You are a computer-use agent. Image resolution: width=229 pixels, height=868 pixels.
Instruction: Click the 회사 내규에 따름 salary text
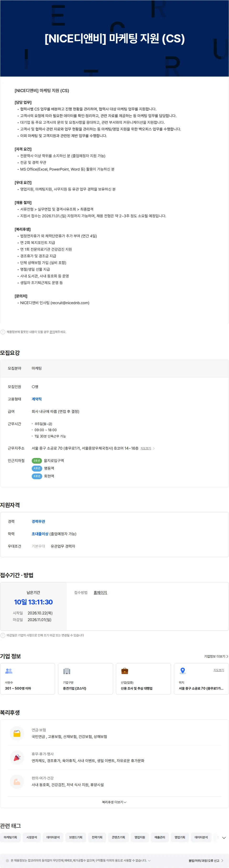pyautogui.click(x=56, y=411)
